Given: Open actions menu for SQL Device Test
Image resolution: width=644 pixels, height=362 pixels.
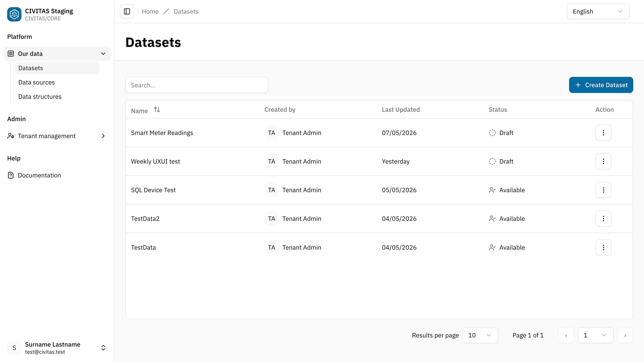Looking at the screenshot, I should click(x=603, y=190).
